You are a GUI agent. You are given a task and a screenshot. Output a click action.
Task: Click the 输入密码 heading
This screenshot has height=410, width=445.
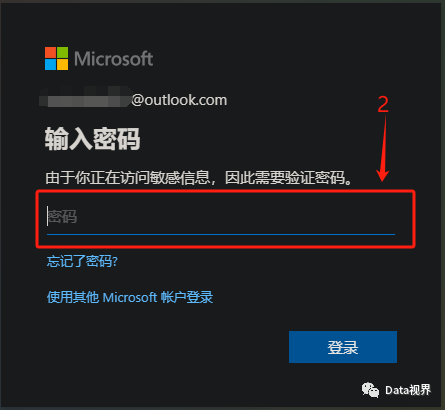92,139
